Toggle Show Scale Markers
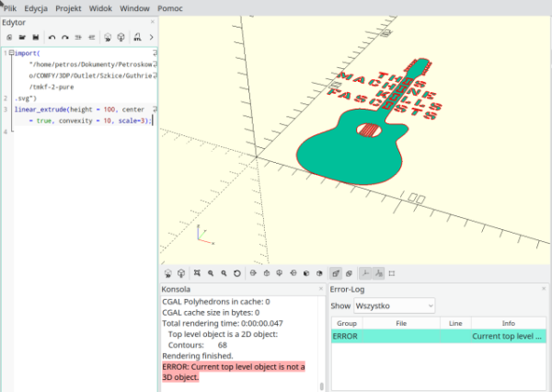The height and width of the screenshot is (392, 552). pos(379,273)
